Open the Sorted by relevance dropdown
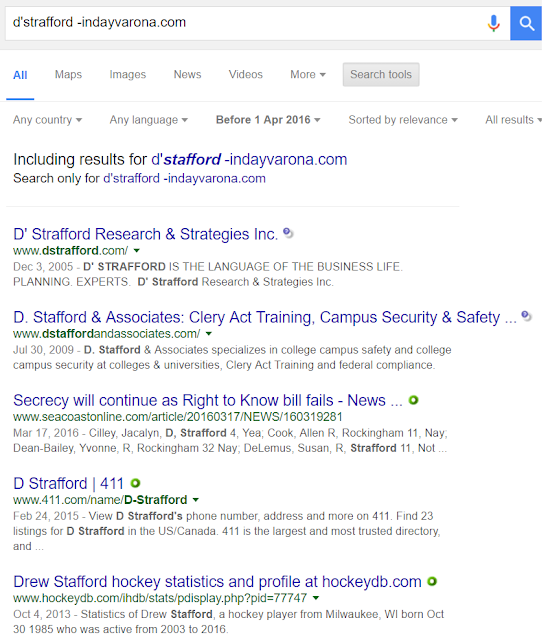Screen dimensions: 548x640 [403, 120]
